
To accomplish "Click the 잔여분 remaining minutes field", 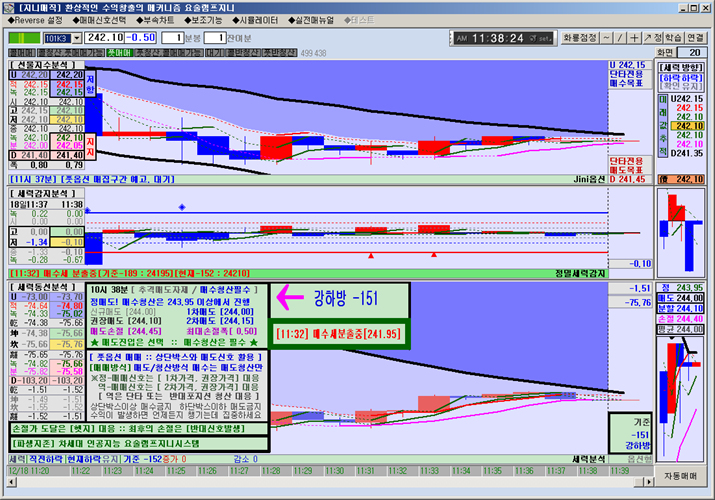I will point(215,38).
